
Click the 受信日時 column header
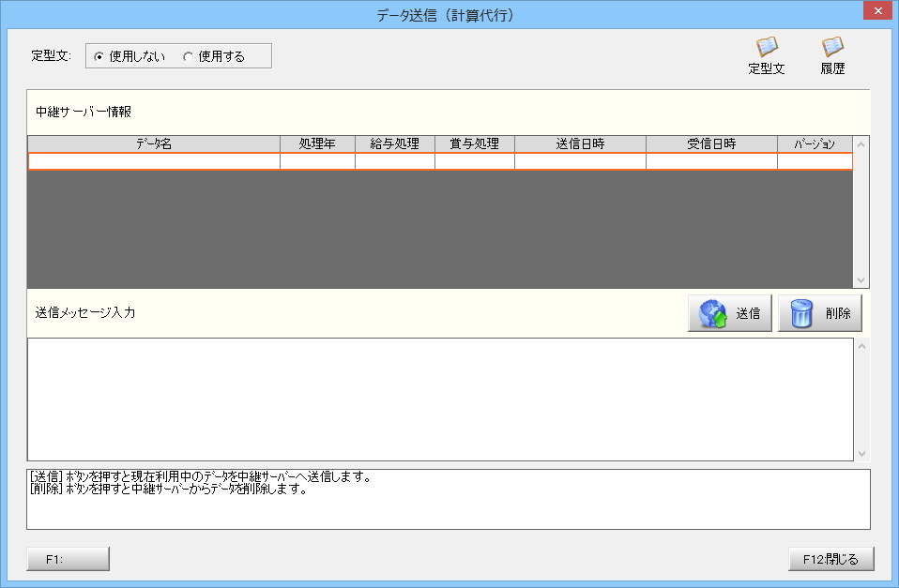(x=711, y=143)
